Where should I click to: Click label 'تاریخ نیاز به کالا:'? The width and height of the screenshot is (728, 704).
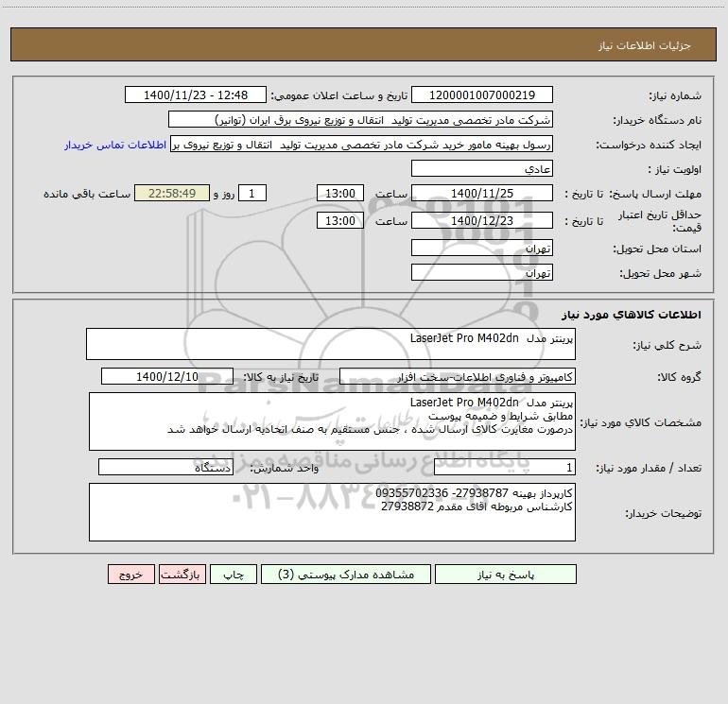click(x=281, y=377)
